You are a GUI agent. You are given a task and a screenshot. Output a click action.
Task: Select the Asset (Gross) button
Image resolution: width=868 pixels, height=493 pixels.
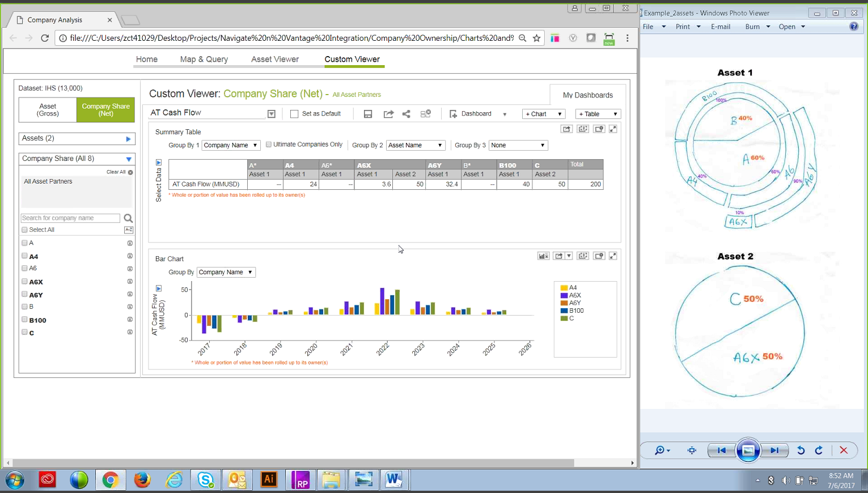point(48,110)
